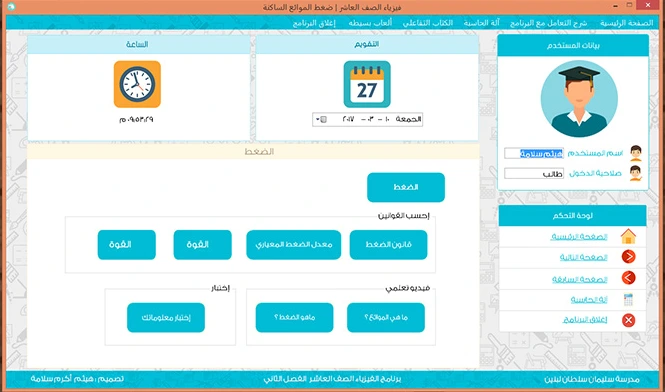The height and width of the screenshot is (392, 665).
Task: Click the date field showing الجمعة
Action: [x=367, y=120]
